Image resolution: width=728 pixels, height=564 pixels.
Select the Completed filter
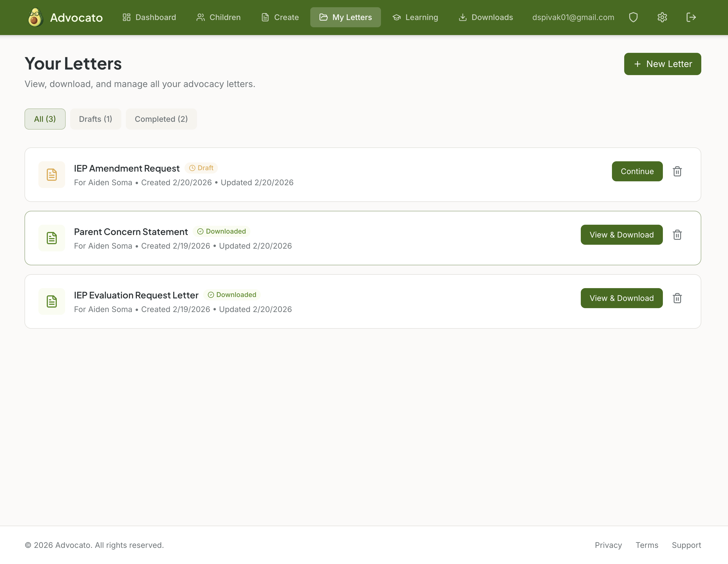point(161,119)
